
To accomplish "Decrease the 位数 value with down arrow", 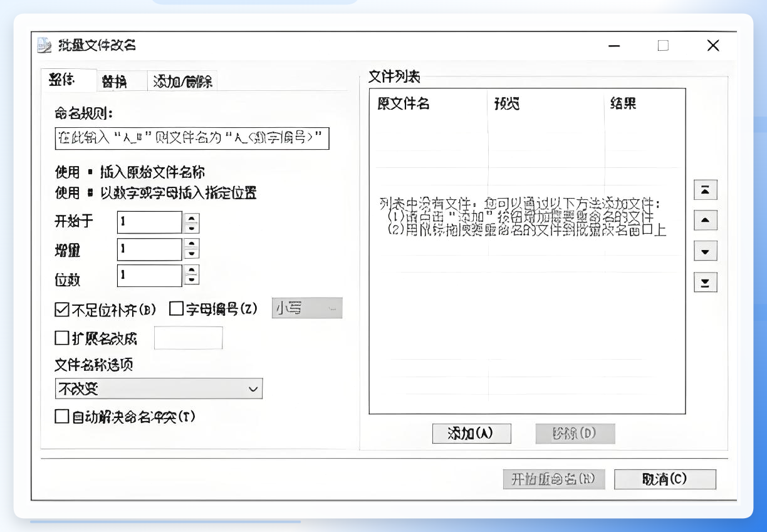I will pos(192,280).
